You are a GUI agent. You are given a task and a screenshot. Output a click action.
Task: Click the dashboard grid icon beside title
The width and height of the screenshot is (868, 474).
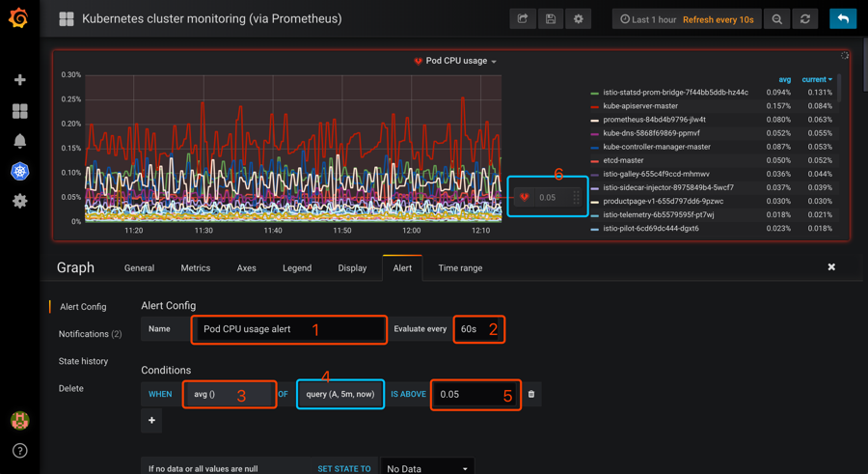point(67,19)
